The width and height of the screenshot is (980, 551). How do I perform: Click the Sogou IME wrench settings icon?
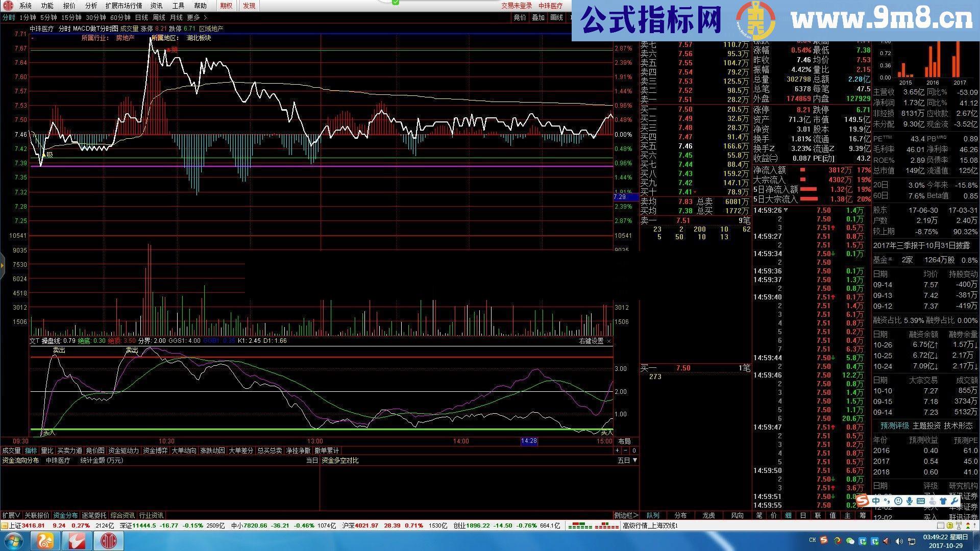954,501
